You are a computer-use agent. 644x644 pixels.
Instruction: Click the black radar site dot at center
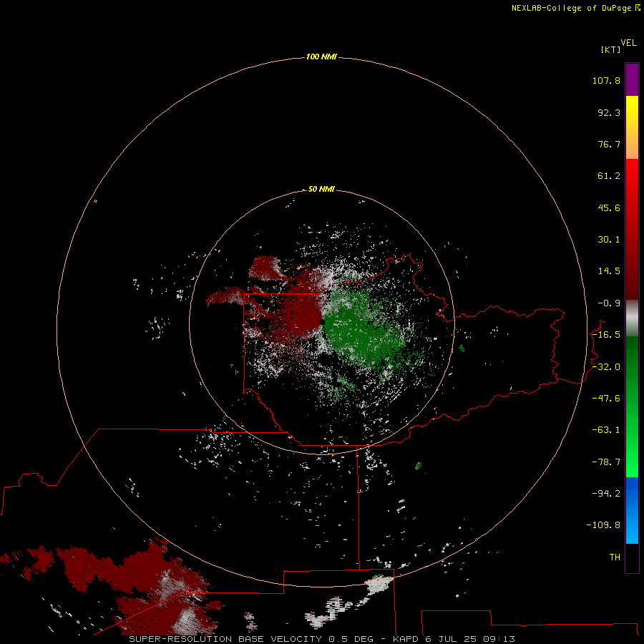[x=322, y=322]
